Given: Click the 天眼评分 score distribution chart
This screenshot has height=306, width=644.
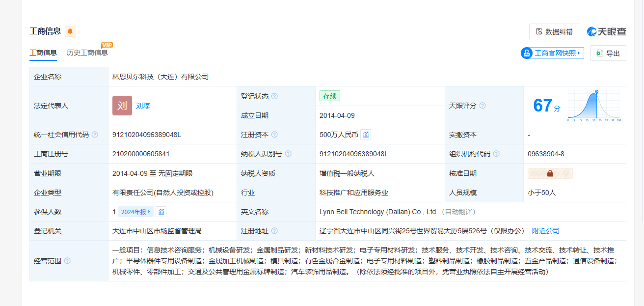Looking at the screenshot, I should click(x=593, y=105).
